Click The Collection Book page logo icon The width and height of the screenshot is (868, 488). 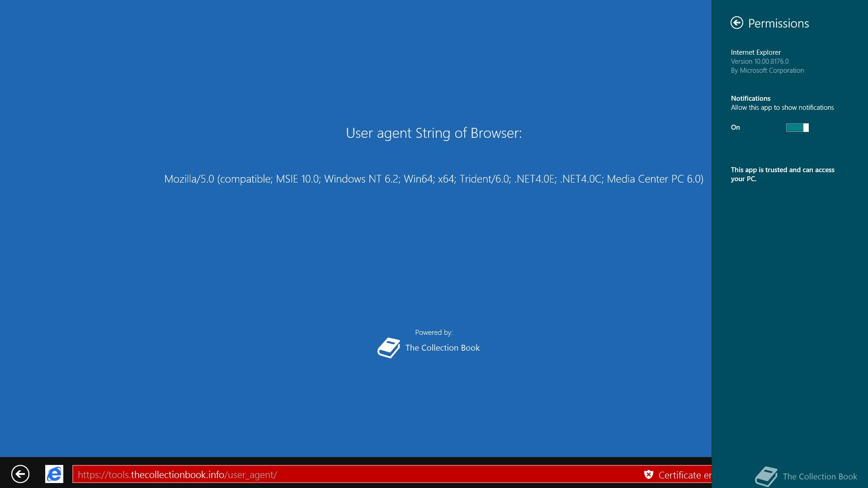pyautogui.click(x=389, y=348)
